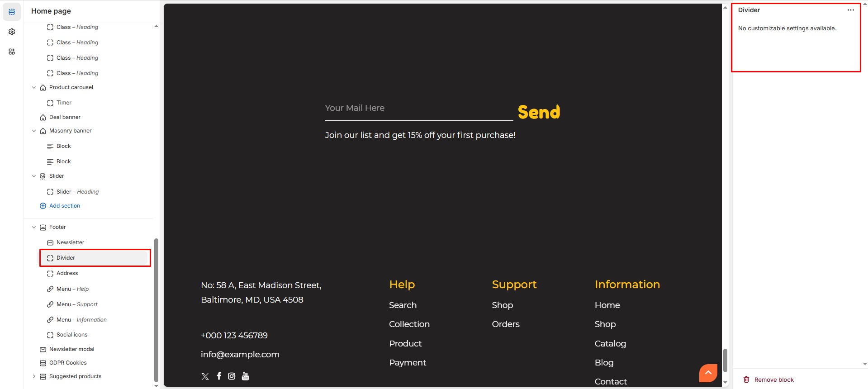The width and height of the screenshot is (868, 389).
Task: Click the yellow Send button
Action: [539, 112]
